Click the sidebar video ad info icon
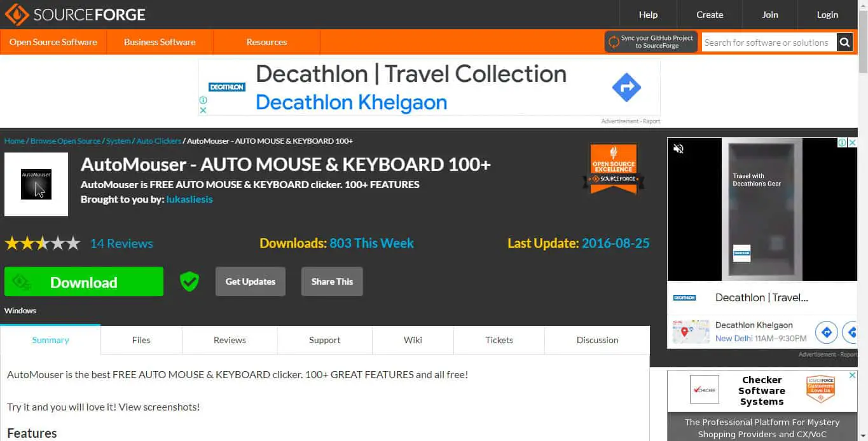868x441 pixels. tap(843, 143)
